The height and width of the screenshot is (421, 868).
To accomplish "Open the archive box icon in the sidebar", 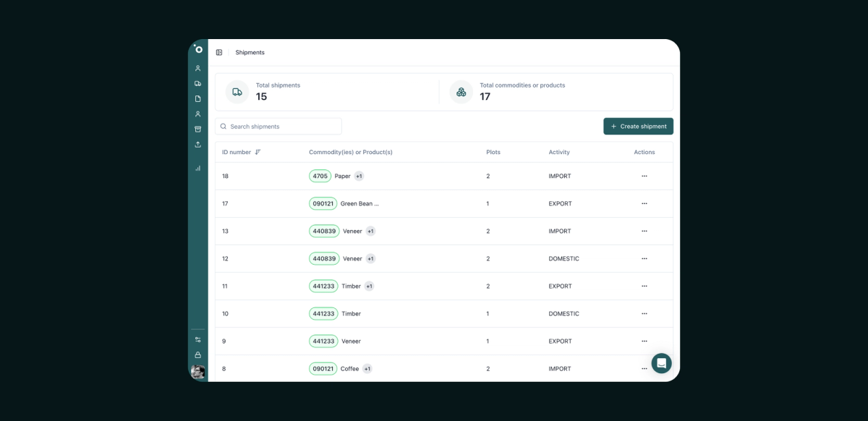I will coord(198,129).
